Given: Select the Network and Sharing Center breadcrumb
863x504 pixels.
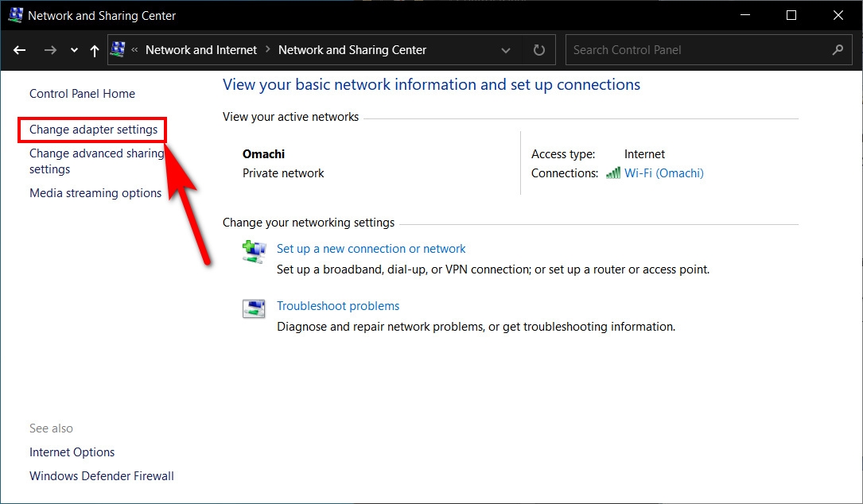Looking at the screenshot, I should tap(352, 50).
